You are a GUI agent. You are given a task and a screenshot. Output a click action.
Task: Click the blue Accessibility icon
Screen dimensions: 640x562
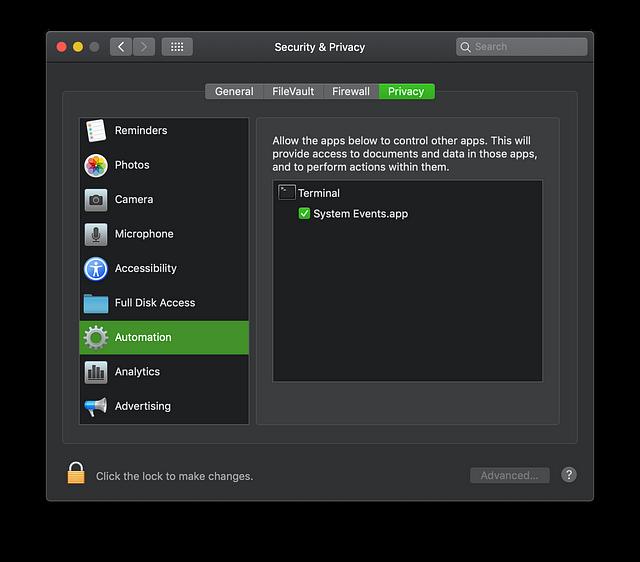[x=96, y=269]
